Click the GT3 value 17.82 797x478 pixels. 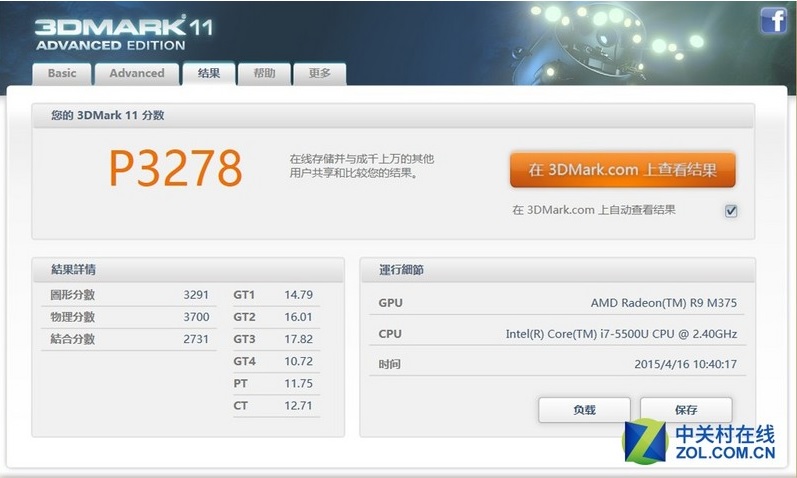point(298,339)
